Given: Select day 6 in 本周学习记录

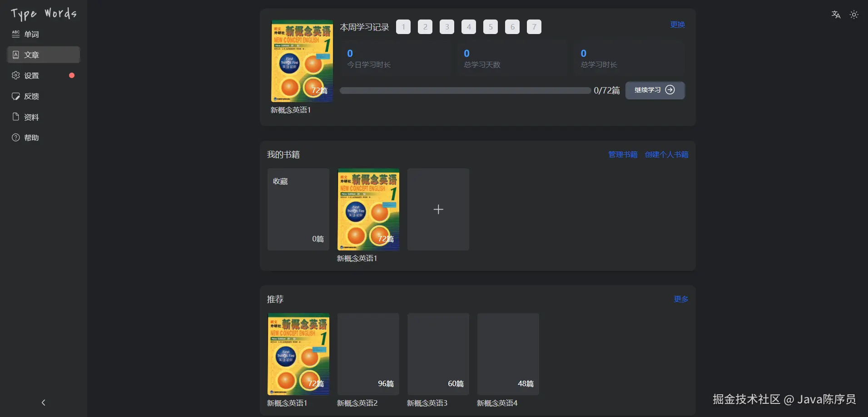Looking at the screenshot, I should (512, 27).
